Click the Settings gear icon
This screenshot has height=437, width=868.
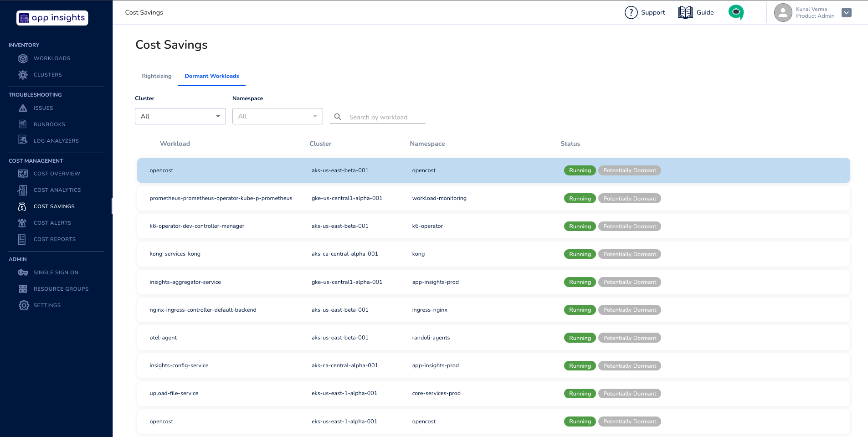(24, 305)
